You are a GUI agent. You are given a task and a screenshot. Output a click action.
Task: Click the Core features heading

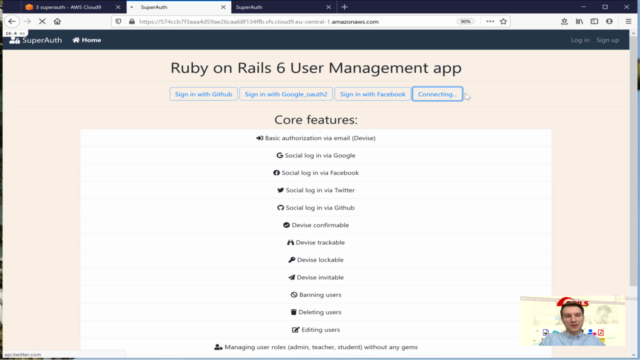(x=316, y=120)
